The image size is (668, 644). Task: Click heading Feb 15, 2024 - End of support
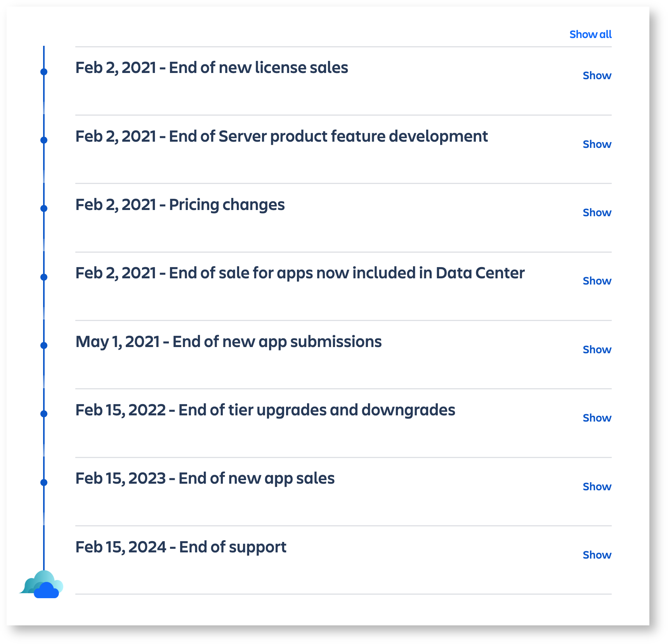pos(180,547)
